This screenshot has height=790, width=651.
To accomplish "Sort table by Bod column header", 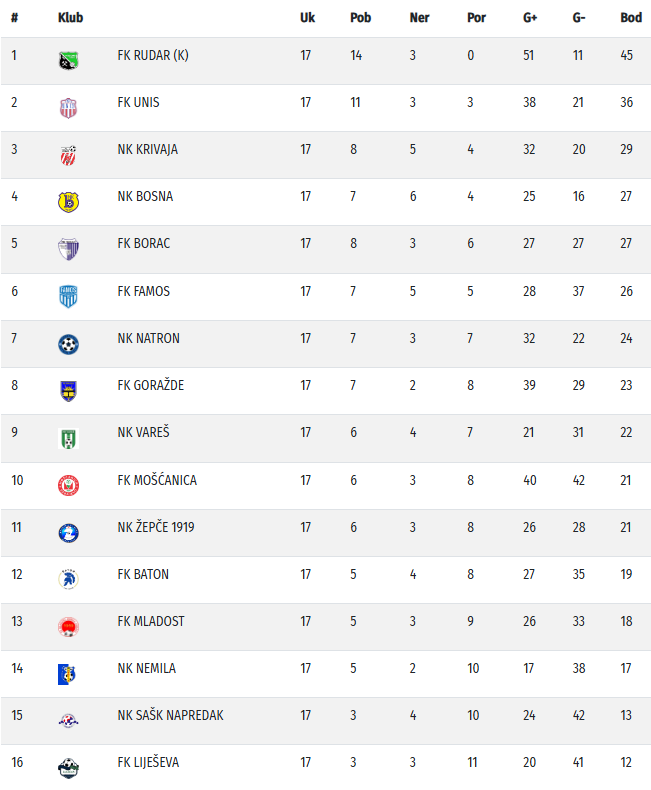I will tap(631, 18).
